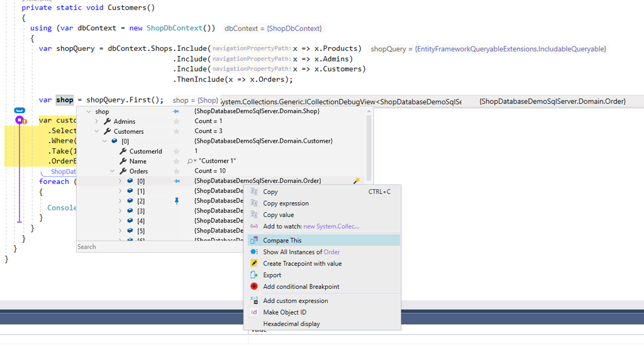
Task: Click the Export icon in context menu
Action: coord(254,275)
